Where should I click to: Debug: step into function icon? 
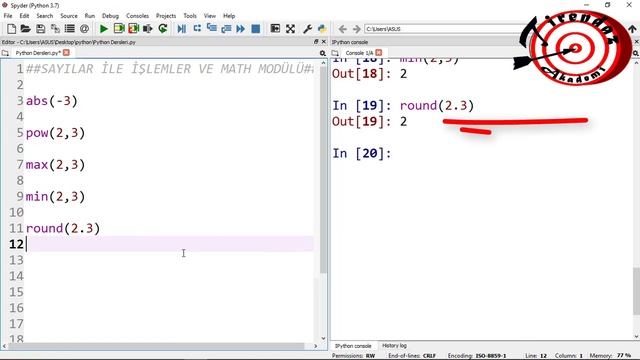point(211,29)
